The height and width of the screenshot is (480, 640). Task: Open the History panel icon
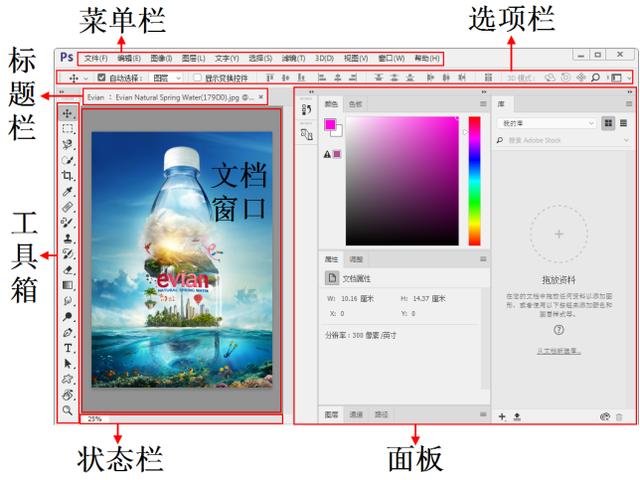tap(307, 109)
